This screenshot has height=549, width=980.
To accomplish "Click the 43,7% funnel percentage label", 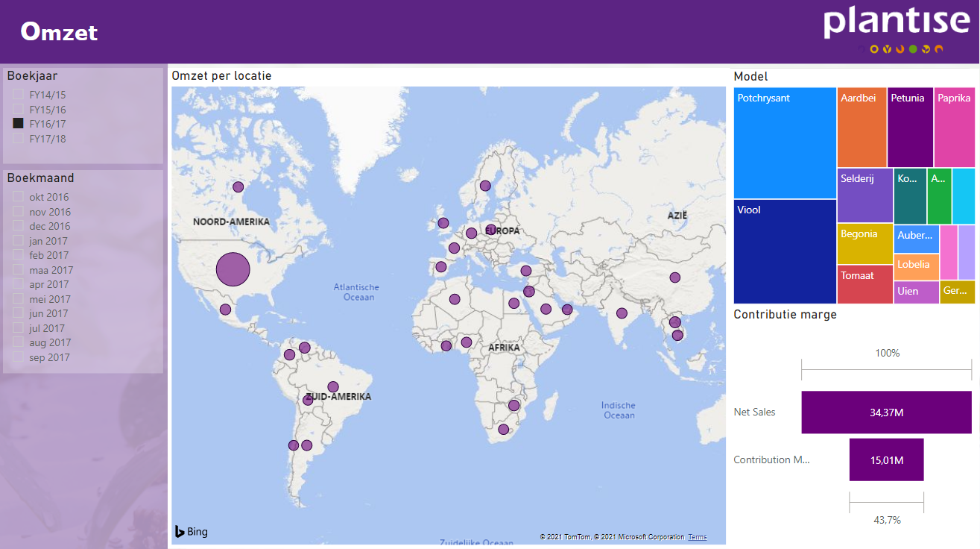I will (x=887, y=520).
